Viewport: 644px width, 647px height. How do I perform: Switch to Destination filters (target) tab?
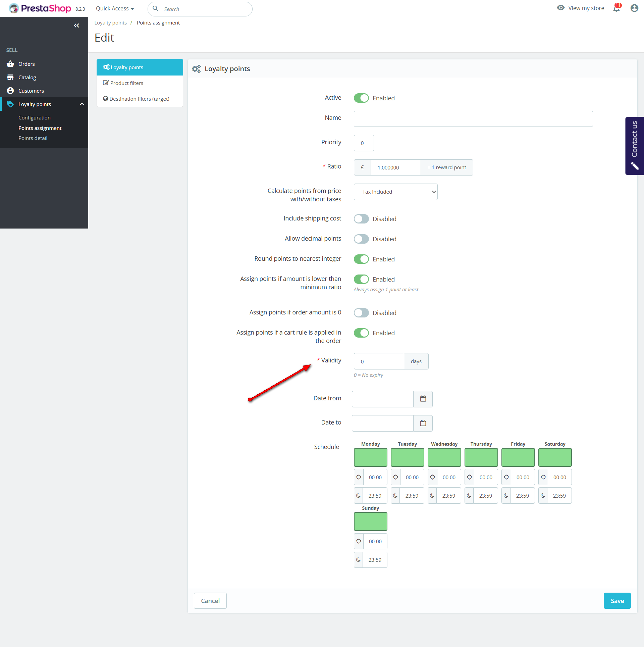pos(140,99)
